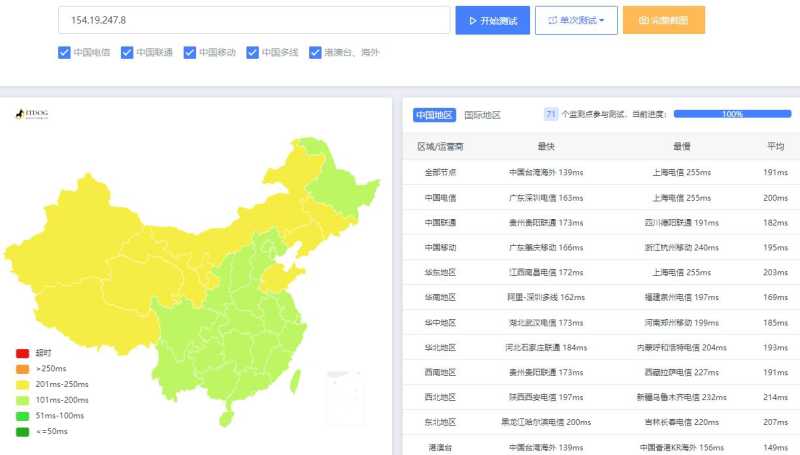Click the 西藏拉萨电信 227ms cell
This screenshot has height=455, width=800.
coord(682,372)
